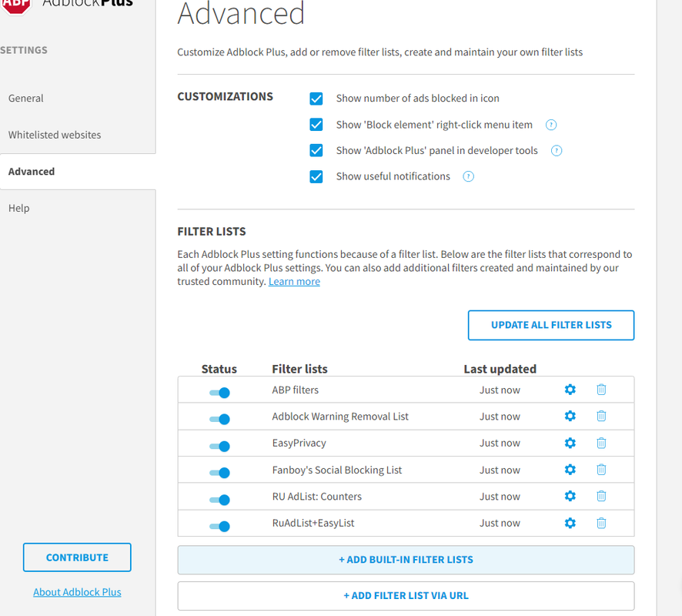Delete the Adblock Warning Removal List
682x616 pixels.
coord(601,416)
